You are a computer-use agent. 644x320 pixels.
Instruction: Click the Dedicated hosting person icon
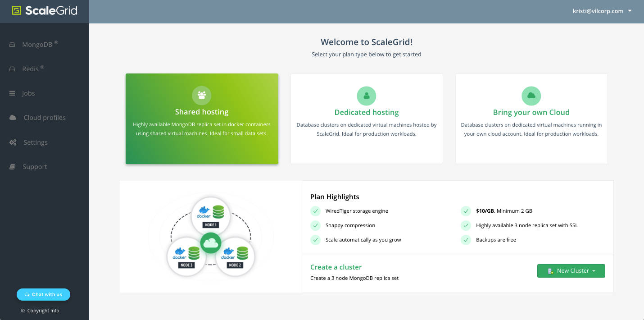(x=366, y=96)
